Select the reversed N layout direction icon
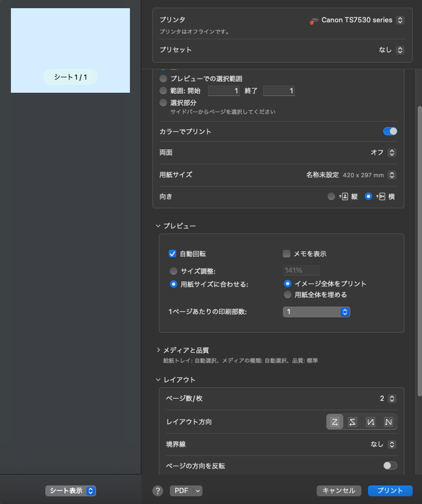The image size is (422, 504). click(x=371, y=422)
